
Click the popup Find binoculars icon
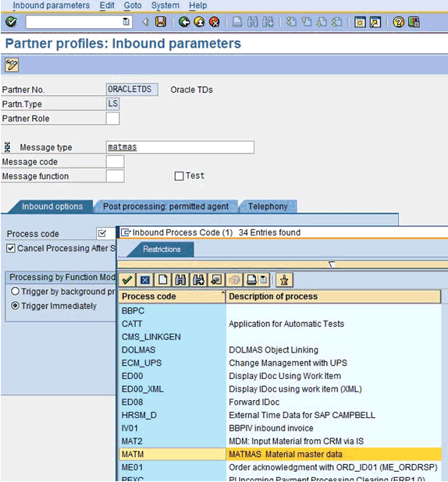pyautogui.click(x=180, y=280)
